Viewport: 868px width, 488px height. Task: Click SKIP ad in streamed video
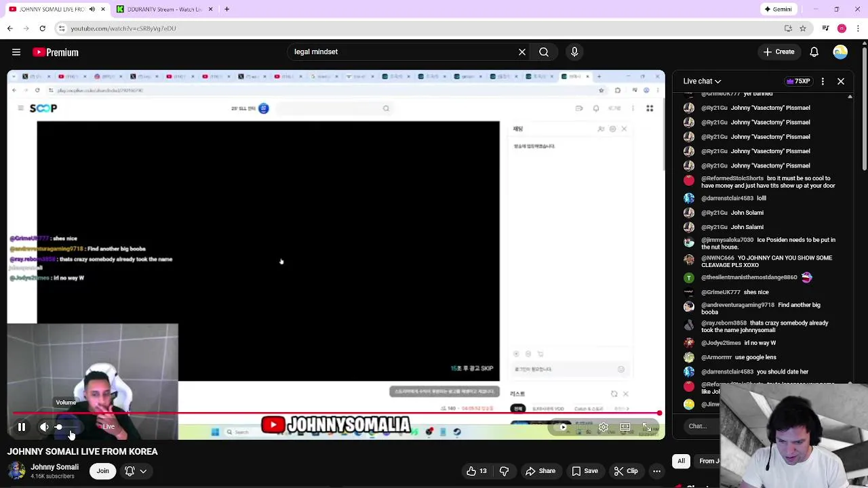pyautogui.click(x=472, y=368)
